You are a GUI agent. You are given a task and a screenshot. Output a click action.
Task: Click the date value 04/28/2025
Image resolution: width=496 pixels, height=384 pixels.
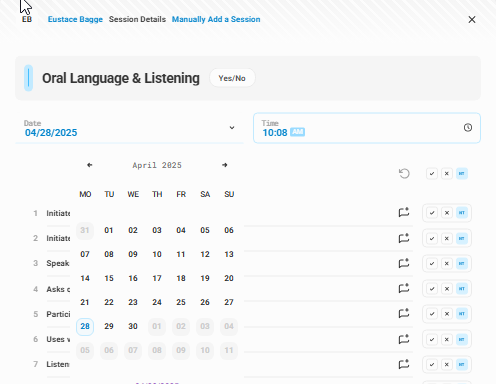pyautogui.click(x=51, y=133)
